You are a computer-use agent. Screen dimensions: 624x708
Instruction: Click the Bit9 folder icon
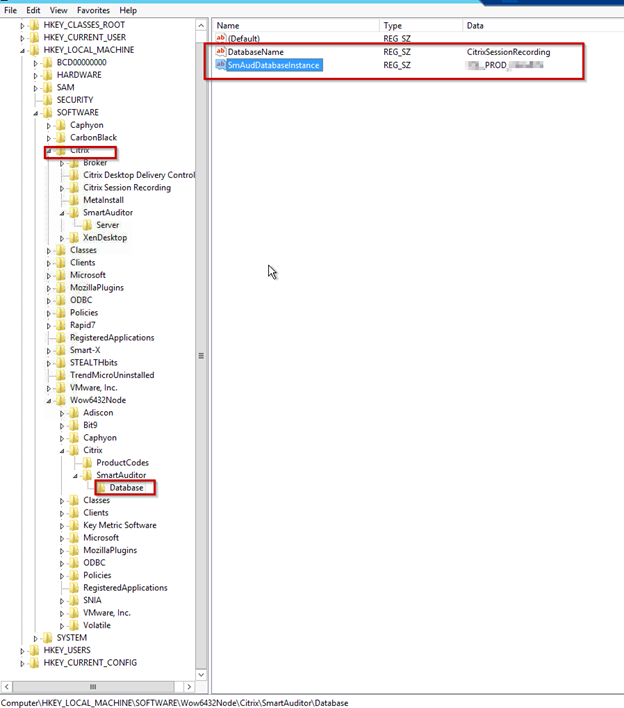click(x=74, y=425)
